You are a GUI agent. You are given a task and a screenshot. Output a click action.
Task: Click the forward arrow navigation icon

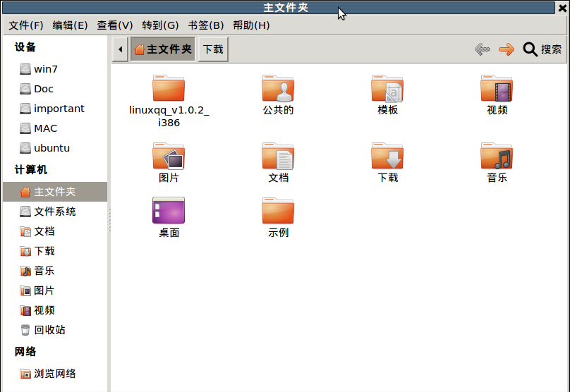[x=507, y=49]
